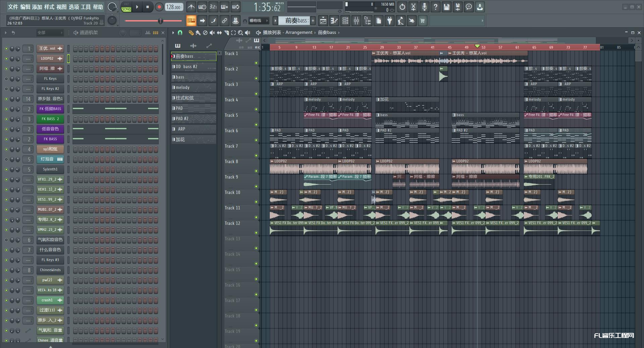Toggle the PAT/SONG mode button

coord(127,7)
